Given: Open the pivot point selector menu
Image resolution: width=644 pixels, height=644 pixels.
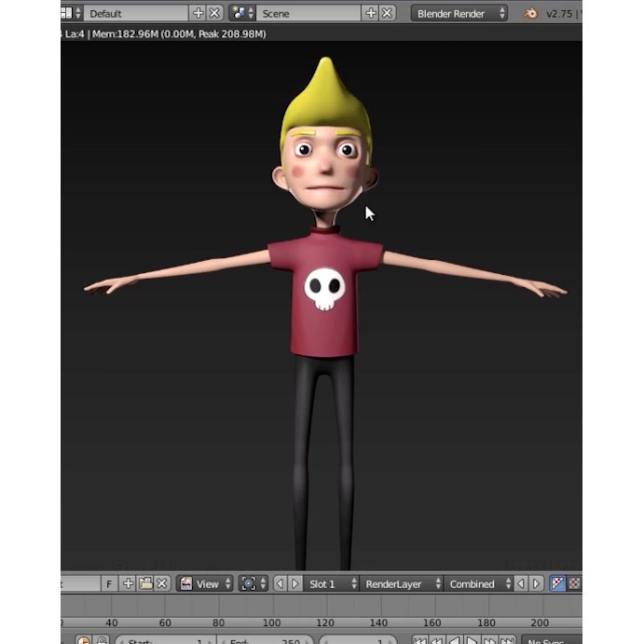Looking at the screenshot, I should (253, 583).
